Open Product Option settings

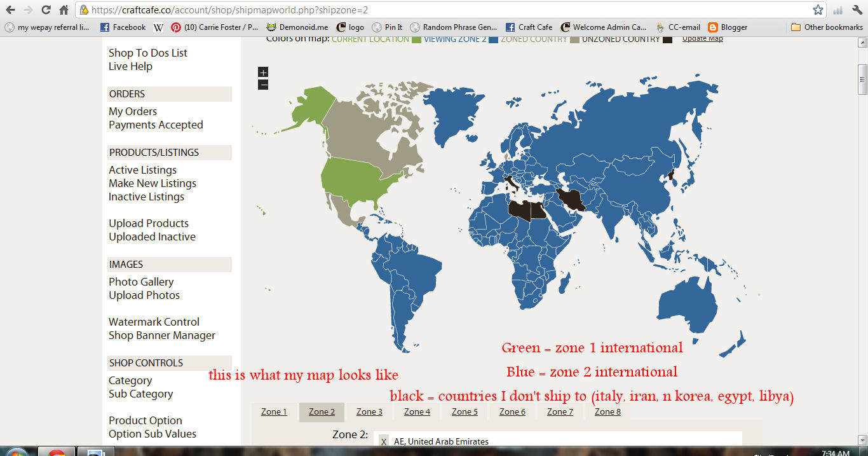(146, 420)
